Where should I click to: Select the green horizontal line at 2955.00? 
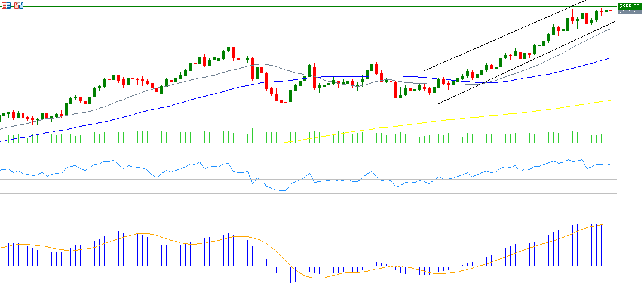click(299, 7)
